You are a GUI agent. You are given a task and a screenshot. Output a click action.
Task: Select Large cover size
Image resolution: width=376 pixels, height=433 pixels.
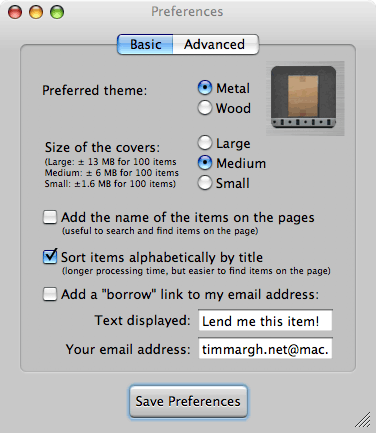click(205, 143)
